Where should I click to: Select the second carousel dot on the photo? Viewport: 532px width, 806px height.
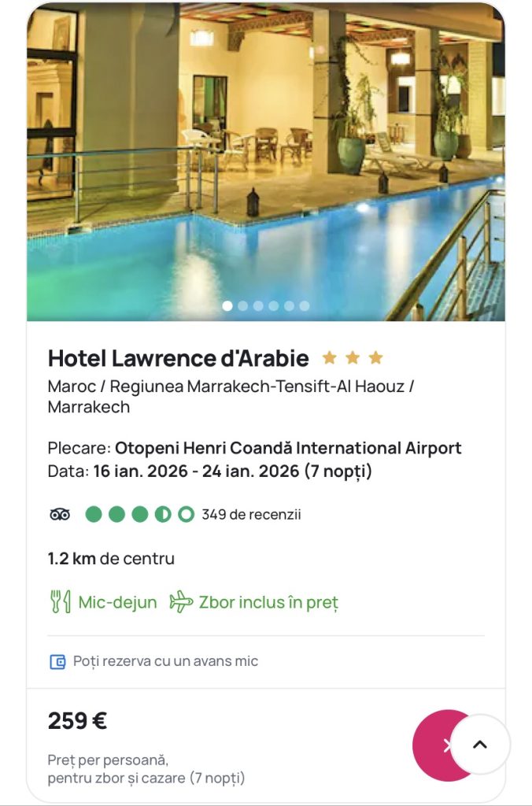[x=243, y=306]
